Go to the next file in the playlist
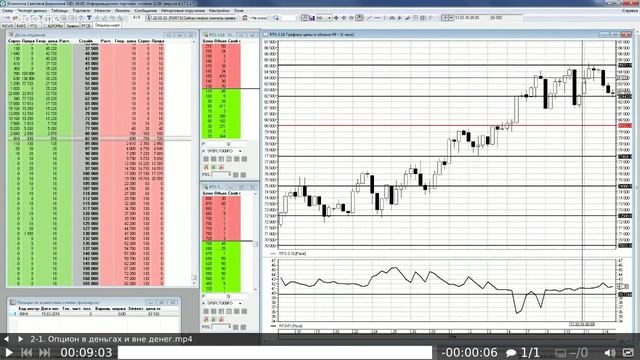The height and width of the screenshot is (360, 640). click(20, 339)
